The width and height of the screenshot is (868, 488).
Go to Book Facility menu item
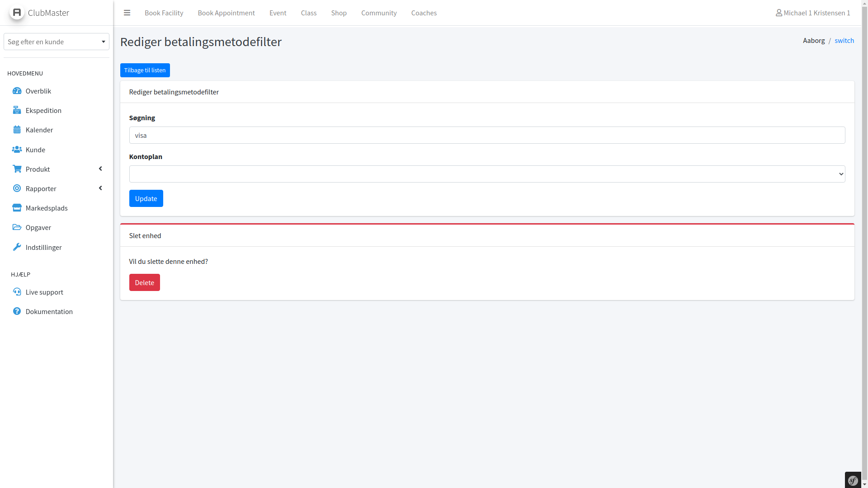(164, 13)
